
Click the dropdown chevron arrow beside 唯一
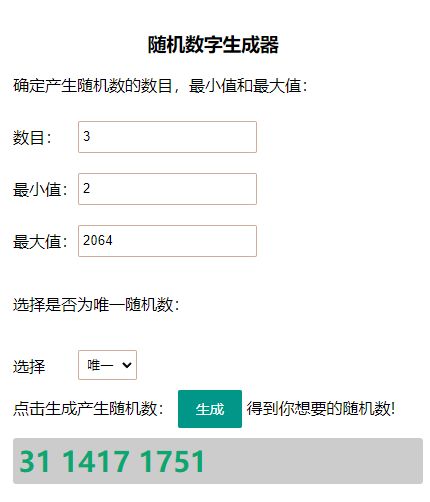click(x=127, y=365)
